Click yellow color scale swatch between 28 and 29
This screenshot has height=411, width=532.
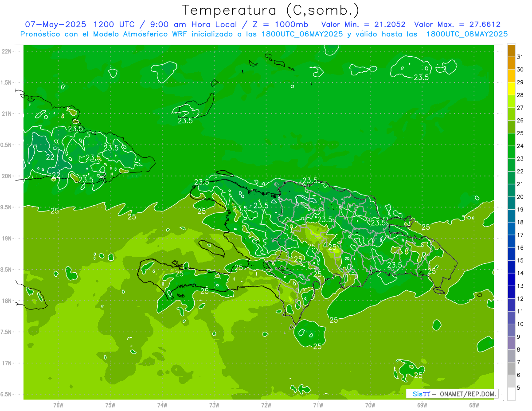coord(511,89)
